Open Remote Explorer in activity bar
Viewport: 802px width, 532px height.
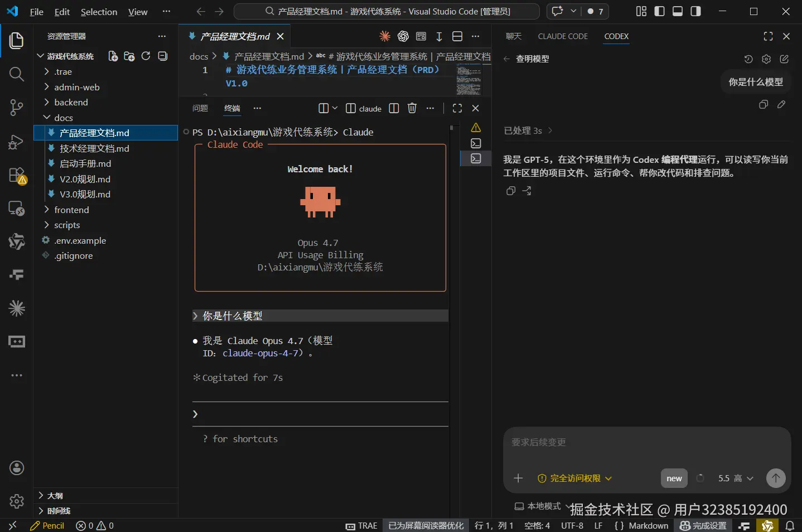[x=17, y=209]
